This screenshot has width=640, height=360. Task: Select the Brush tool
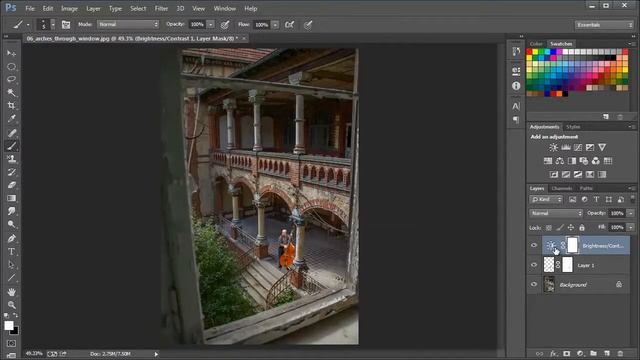[x=11, y=146]
